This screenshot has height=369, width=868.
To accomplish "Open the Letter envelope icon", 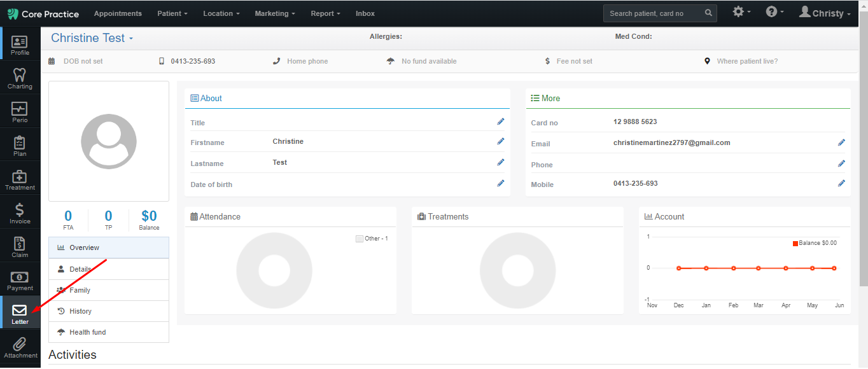I will point(20,310).
